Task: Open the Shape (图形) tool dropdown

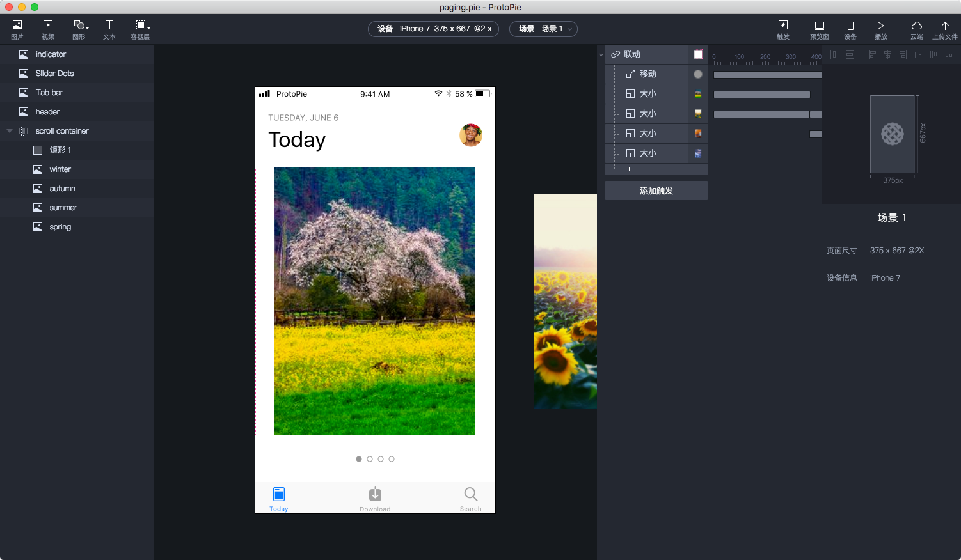Action: click(79, 29)
